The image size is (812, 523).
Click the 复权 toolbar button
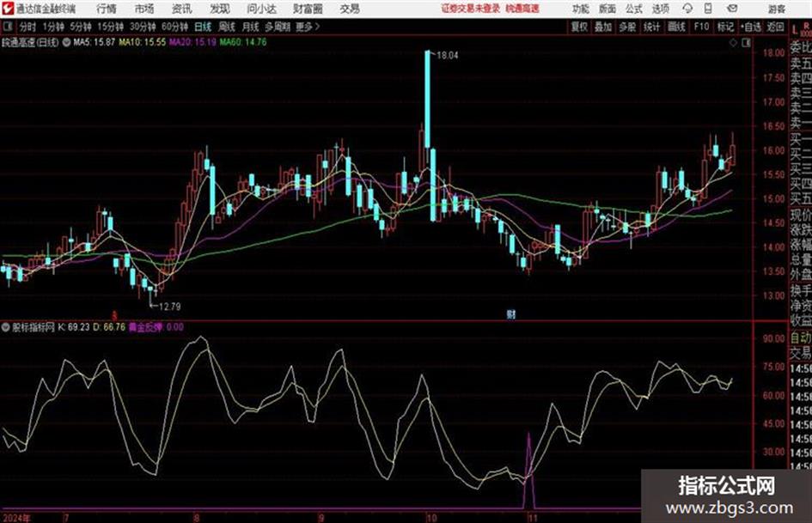(x=579, y=27)
